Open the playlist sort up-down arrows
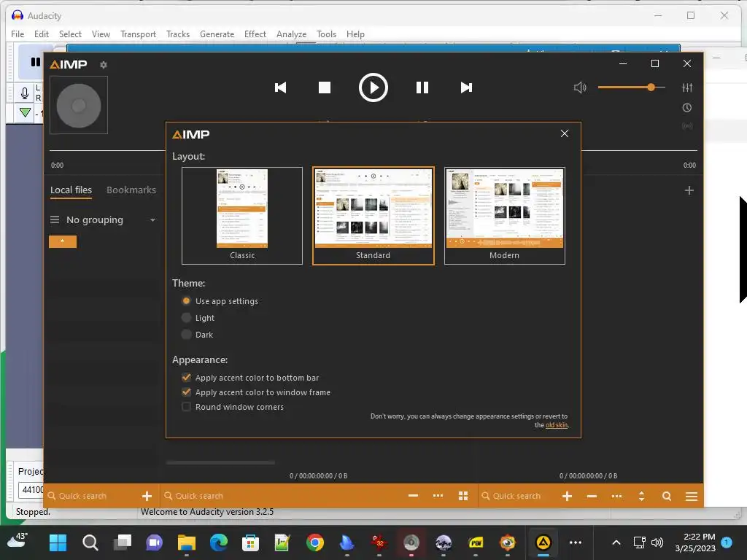The width and height of the screenshot is (747, 560). [x=641, y=496]
